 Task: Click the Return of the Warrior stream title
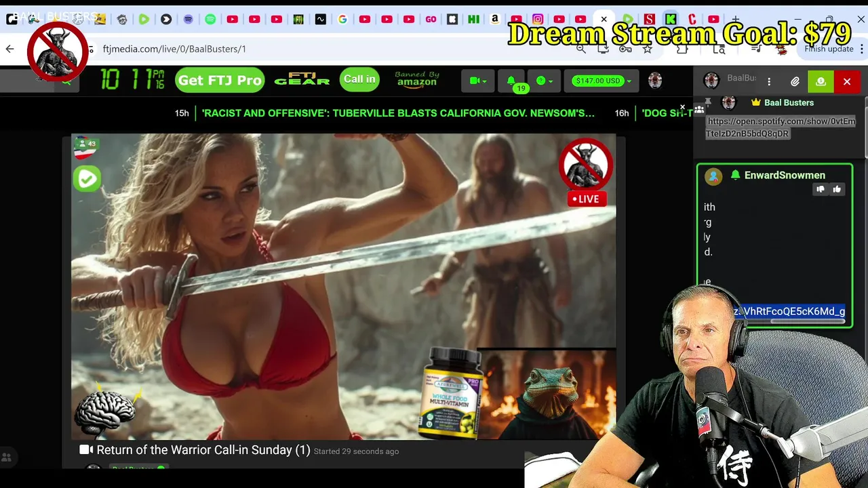click(203, 450)
